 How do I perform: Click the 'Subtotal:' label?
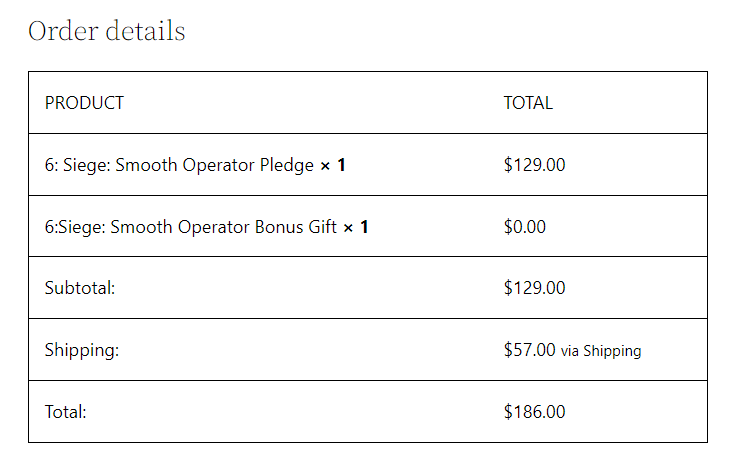80,288
